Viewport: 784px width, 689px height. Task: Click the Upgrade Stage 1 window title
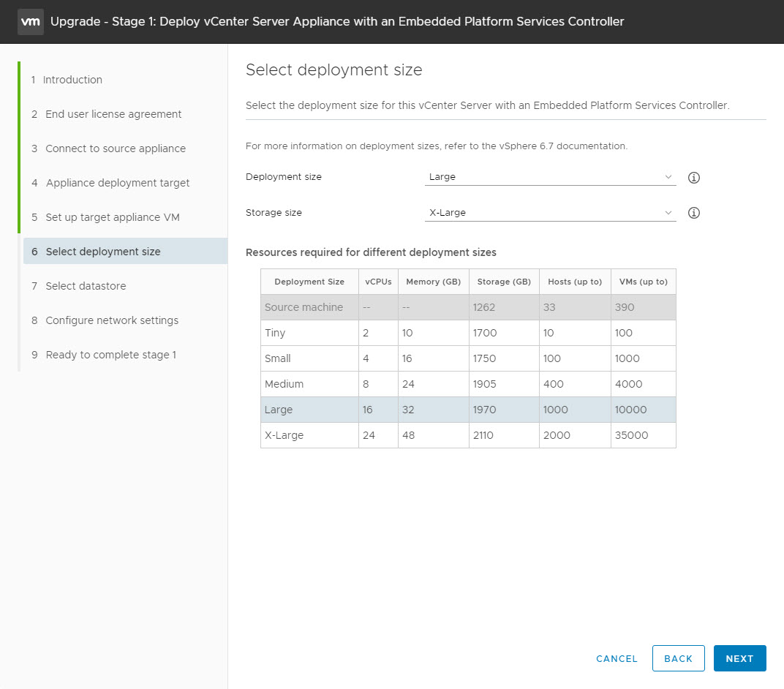[337, 21]
